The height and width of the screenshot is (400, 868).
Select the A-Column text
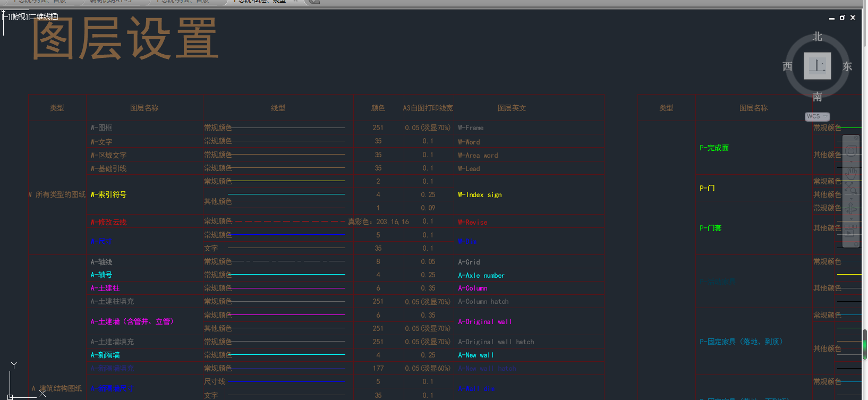(x=473, y=288)
